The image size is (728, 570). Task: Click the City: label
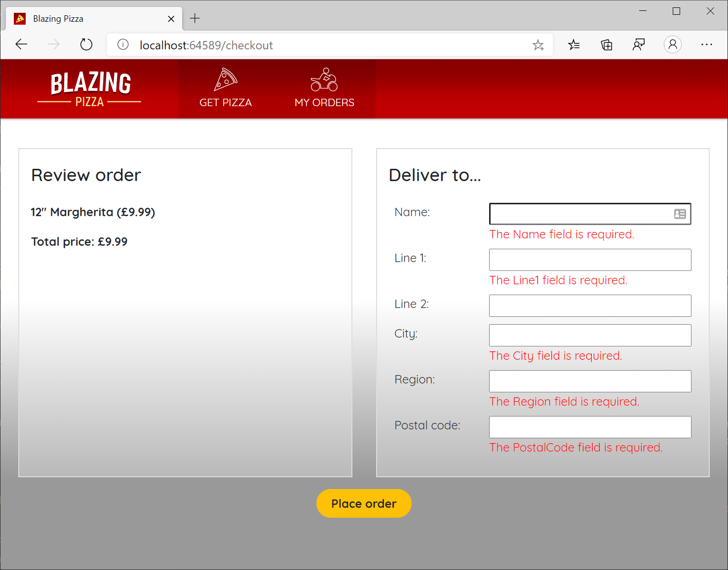click(406, 334)
